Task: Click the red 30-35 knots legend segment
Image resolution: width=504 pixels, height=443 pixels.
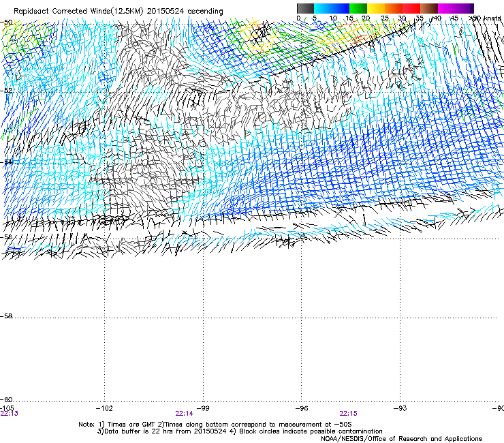Action: tap(411, 8)
